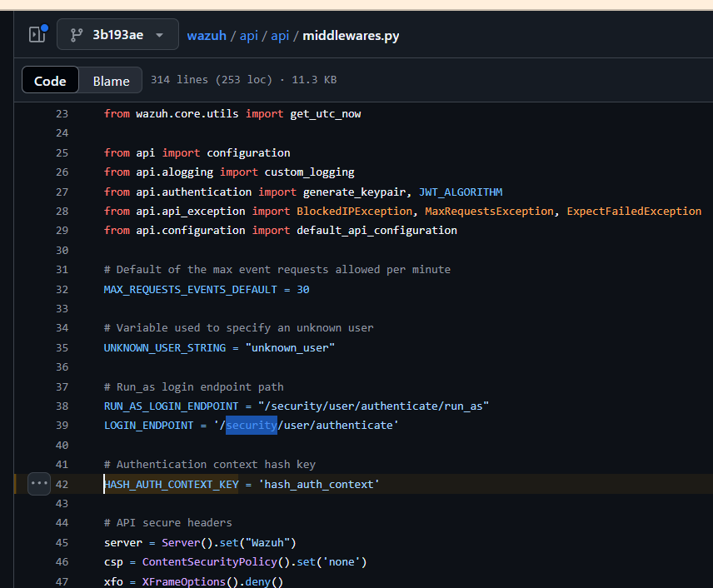Click the HASH_AUTH_CONTEXT_KEY constant
This screenshot has height=588, width=713.
click(x=171, y=484)
